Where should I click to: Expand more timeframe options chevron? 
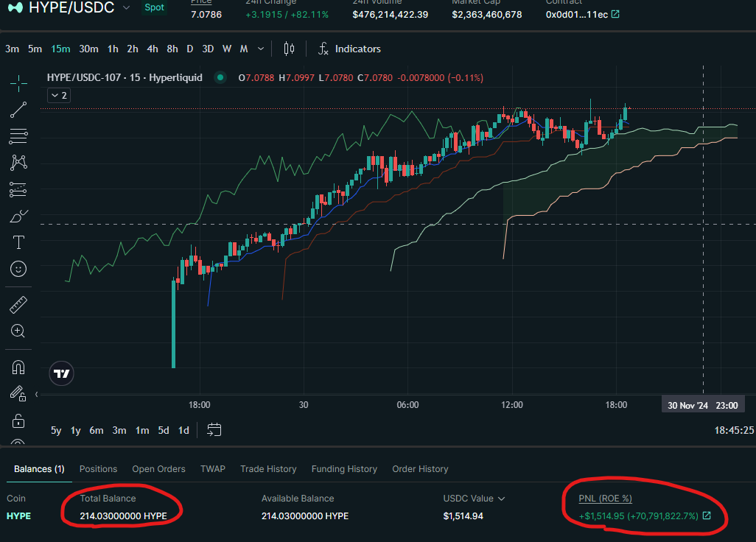[x=263, y=49]
